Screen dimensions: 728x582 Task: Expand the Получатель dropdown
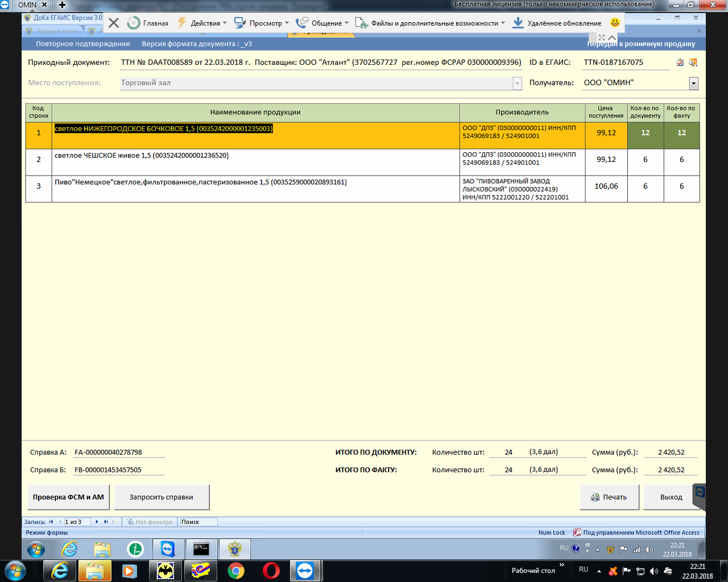tap(693, 84)
